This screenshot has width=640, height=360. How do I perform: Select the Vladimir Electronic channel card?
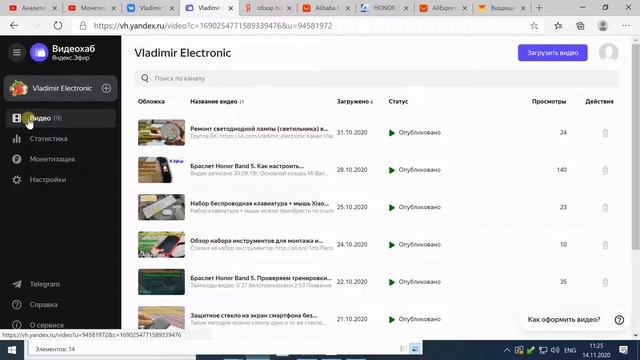coord(60,88)
